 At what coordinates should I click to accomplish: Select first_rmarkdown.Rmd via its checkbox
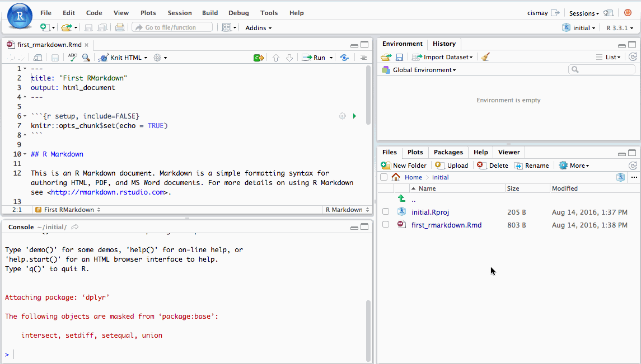point(386,225)
